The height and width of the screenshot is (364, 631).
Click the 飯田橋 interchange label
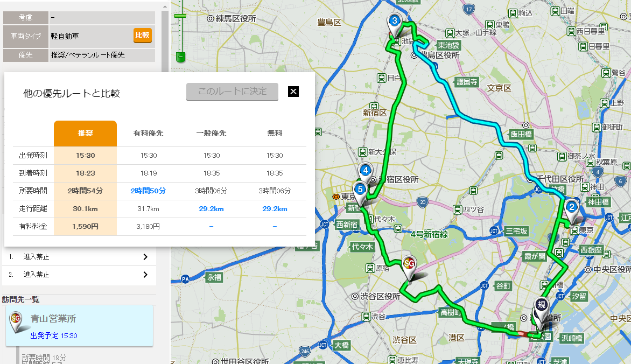click(522, 135)
